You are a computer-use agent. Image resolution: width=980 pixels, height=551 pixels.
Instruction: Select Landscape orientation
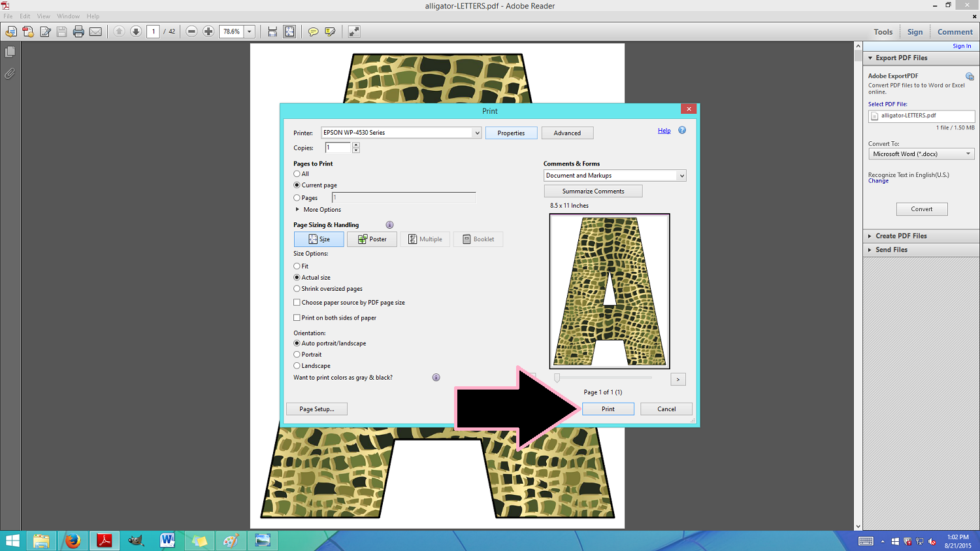point(297,365)
